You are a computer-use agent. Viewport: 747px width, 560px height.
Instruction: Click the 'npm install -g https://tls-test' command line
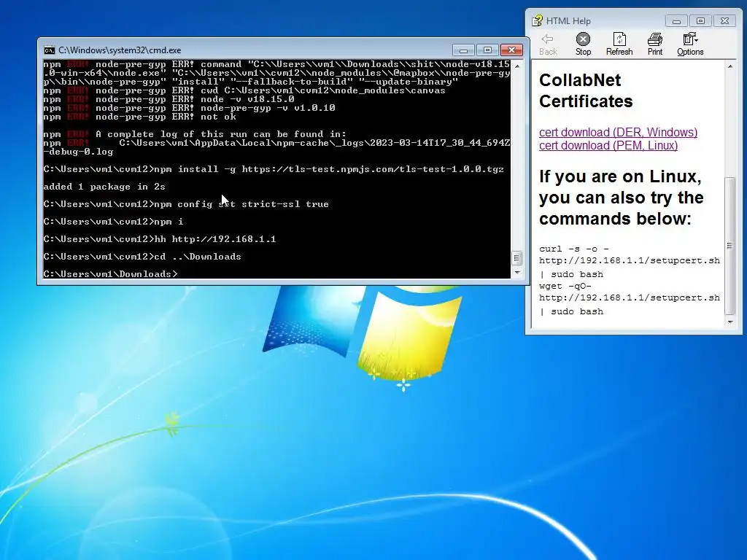(x=274, y=169)
